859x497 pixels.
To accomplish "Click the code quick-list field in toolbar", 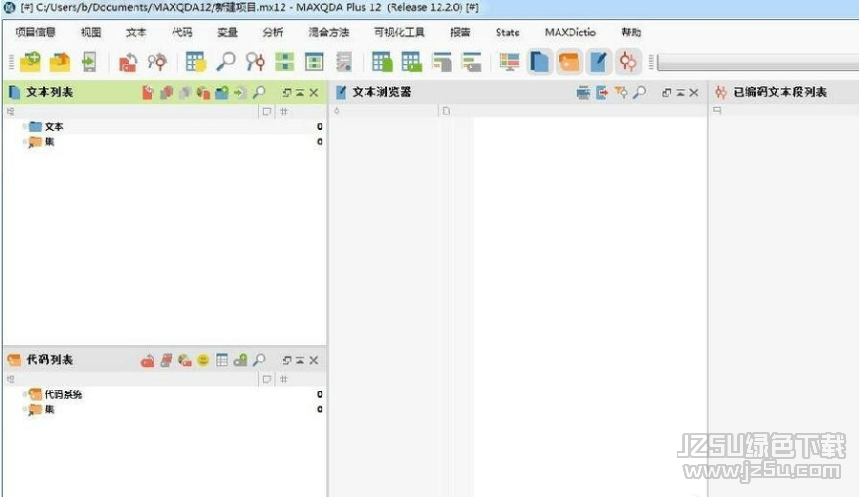I will 758,62.
